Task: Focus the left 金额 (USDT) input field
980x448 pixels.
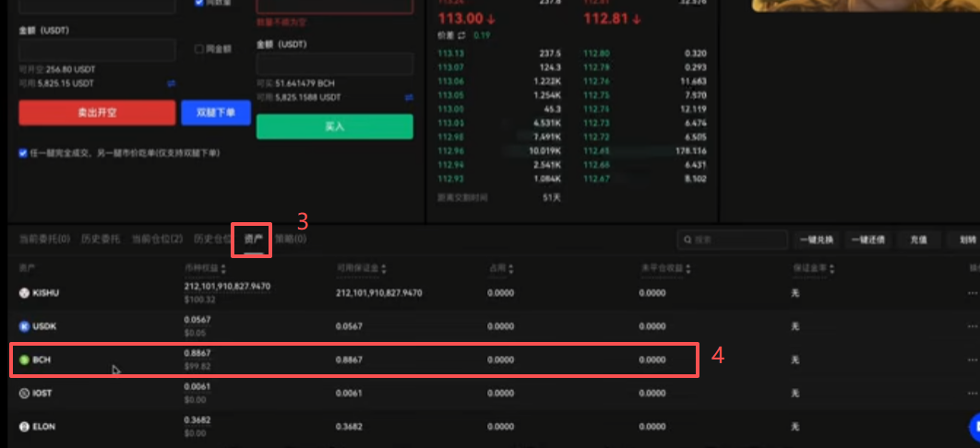Action: [97, 50]
